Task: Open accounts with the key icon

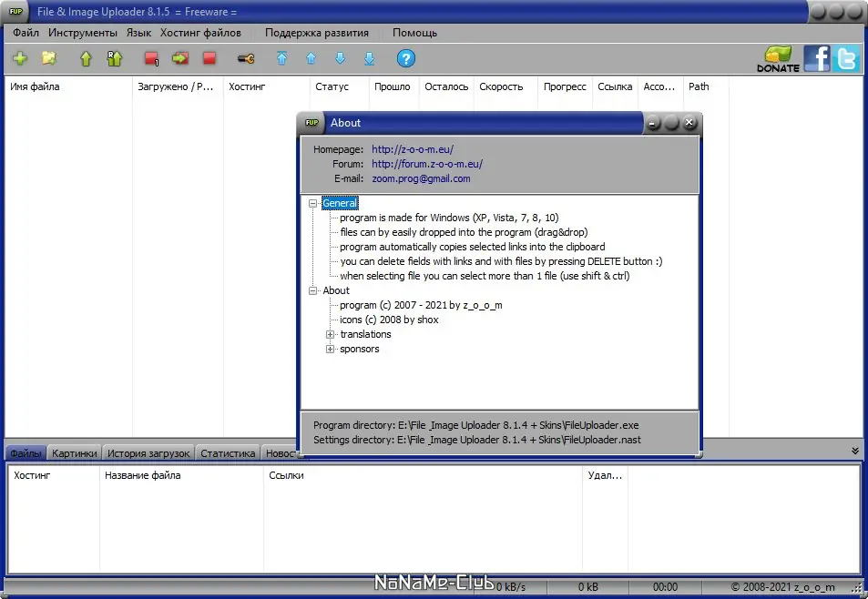Action: [246, 58]
